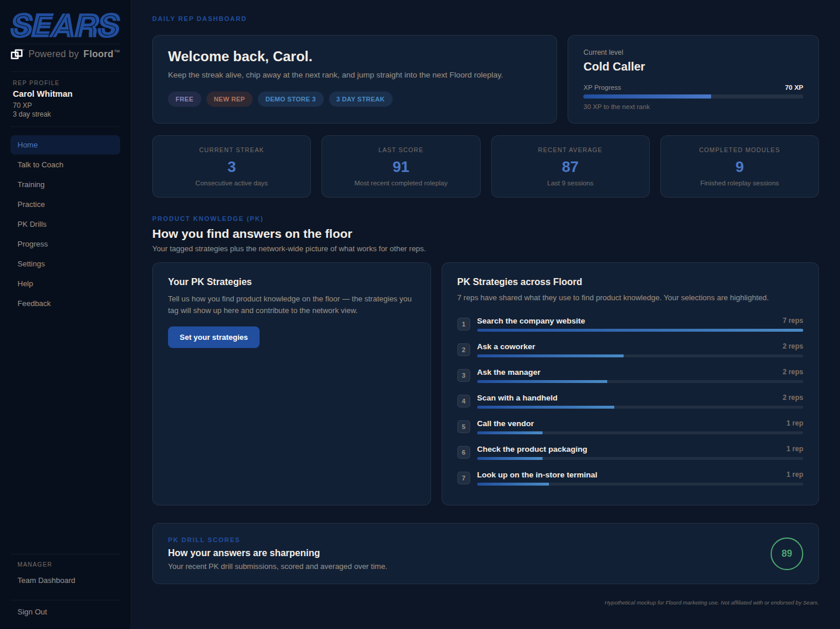Open Talk to Coach
This screenshot has height=629, width=840.
(x=65, y=165)
